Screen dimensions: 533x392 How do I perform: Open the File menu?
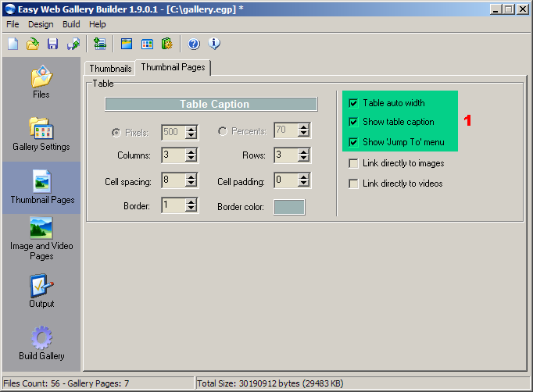13,24
